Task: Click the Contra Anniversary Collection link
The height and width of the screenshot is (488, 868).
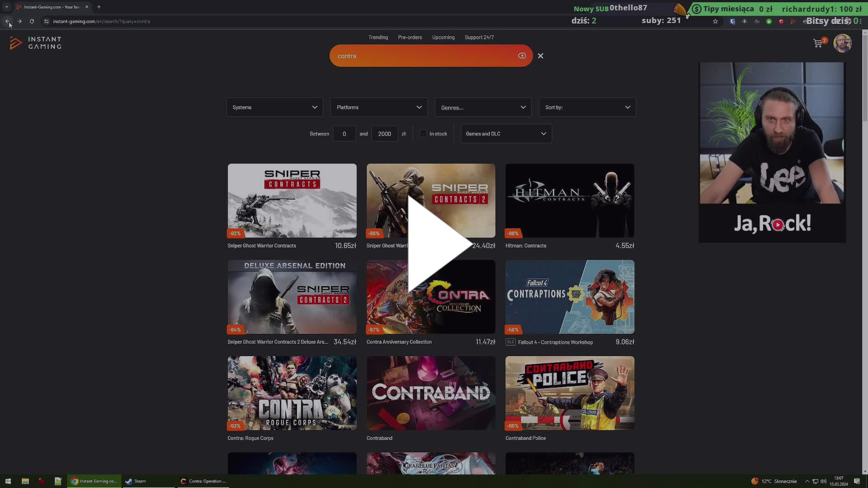Action: point(399,342)
